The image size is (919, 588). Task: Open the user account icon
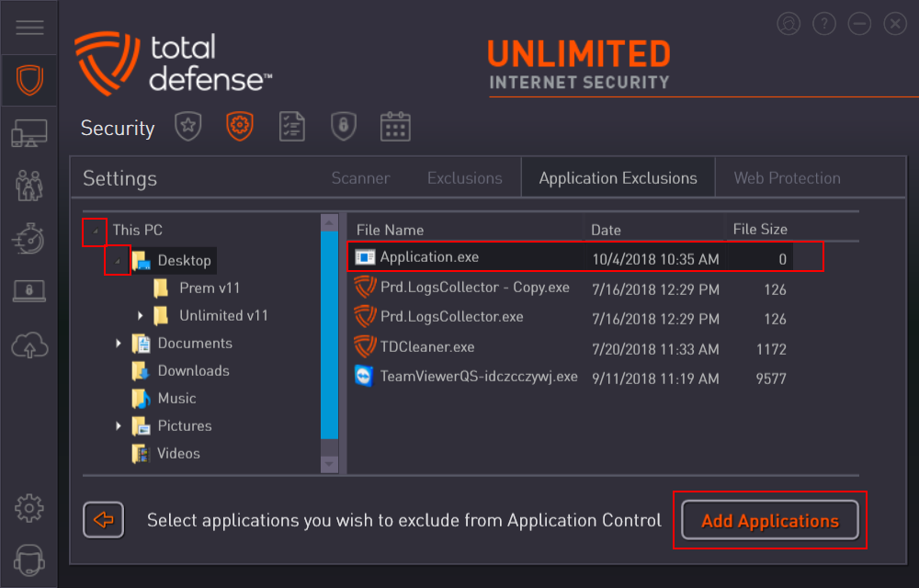(789, 24)
